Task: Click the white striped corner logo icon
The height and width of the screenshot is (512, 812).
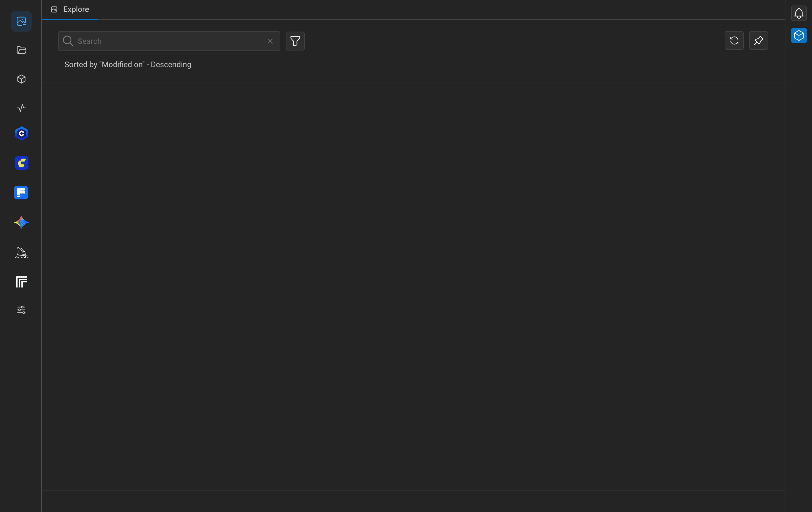Action: (x=21, y=282)
